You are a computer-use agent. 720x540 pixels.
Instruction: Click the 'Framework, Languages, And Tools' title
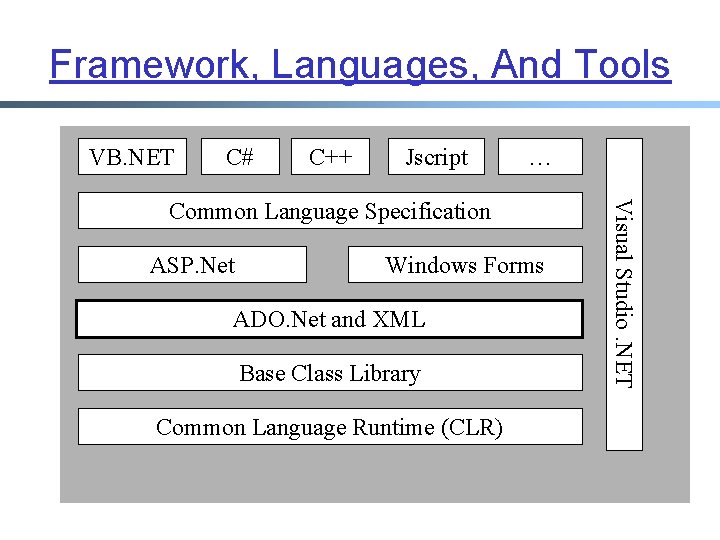360,66
